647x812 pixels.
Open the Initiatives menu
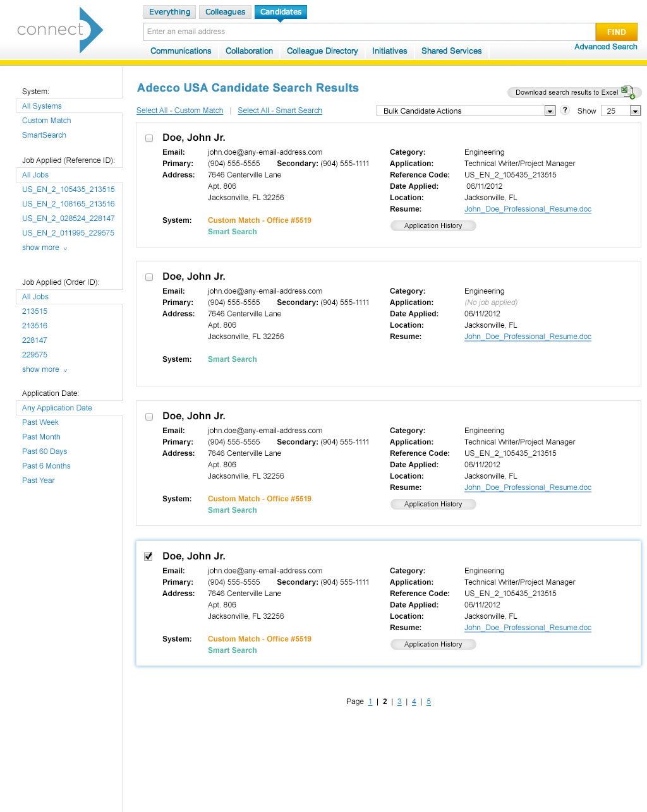coord(390,51)
